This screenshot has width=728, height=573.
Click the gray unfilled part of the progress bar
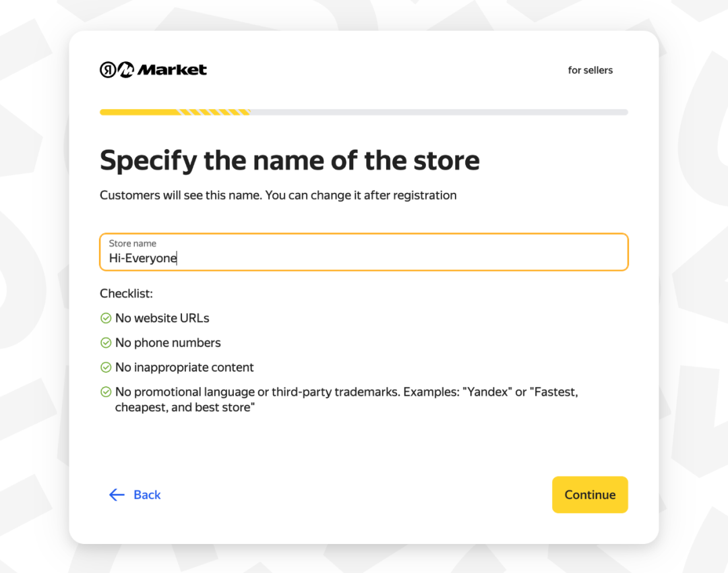pos(438,112)
